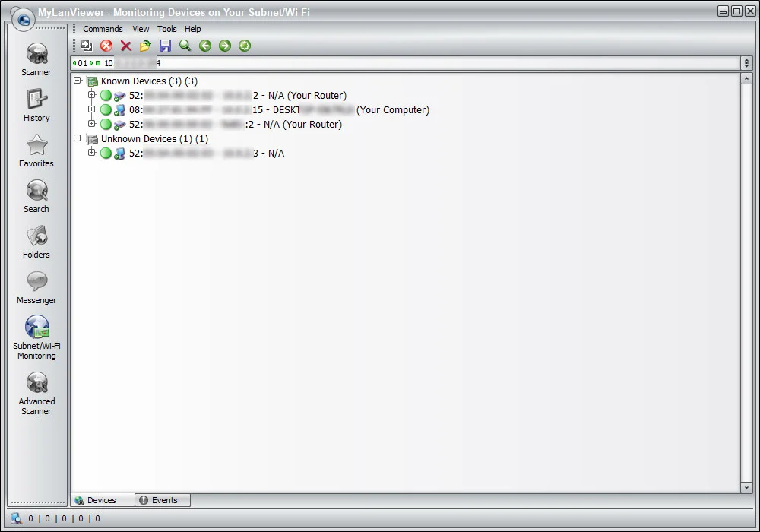Viewport: 760px width, 532px height.
Task: Open the Tools menu
Action: (x=167, y=29)
